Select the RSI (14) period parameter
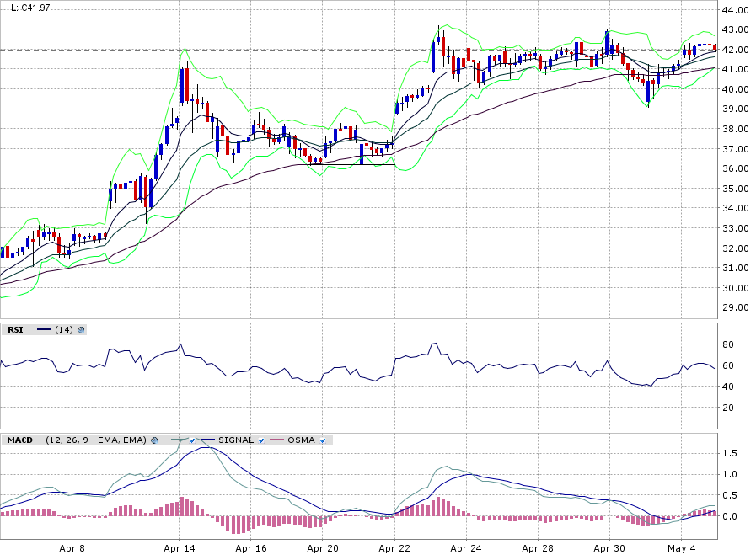The image size is (756, 560). point(63,330)
